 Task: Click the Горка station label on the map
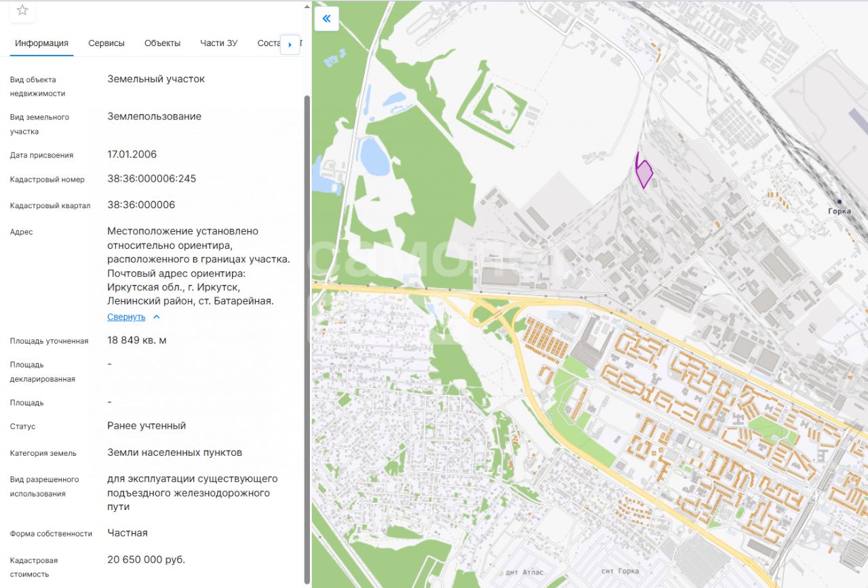840,211
